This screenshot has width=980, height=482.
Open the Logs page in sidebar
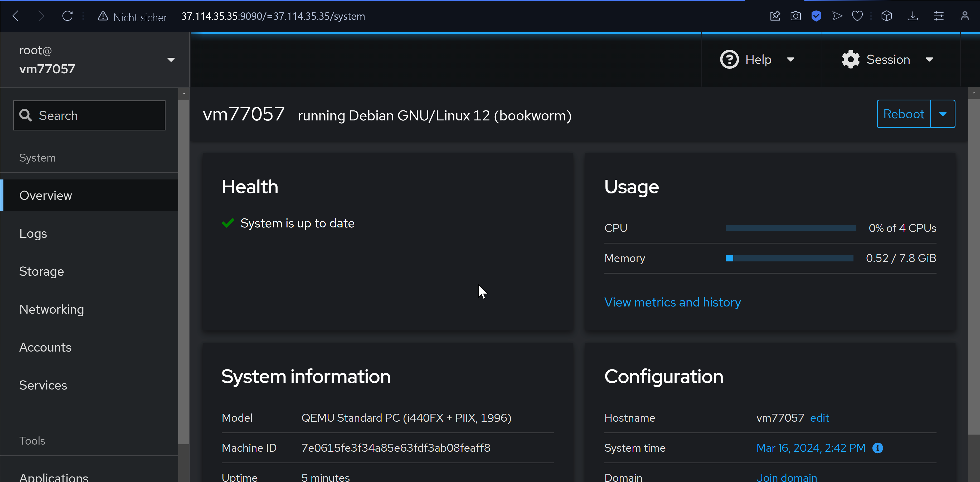33,233
